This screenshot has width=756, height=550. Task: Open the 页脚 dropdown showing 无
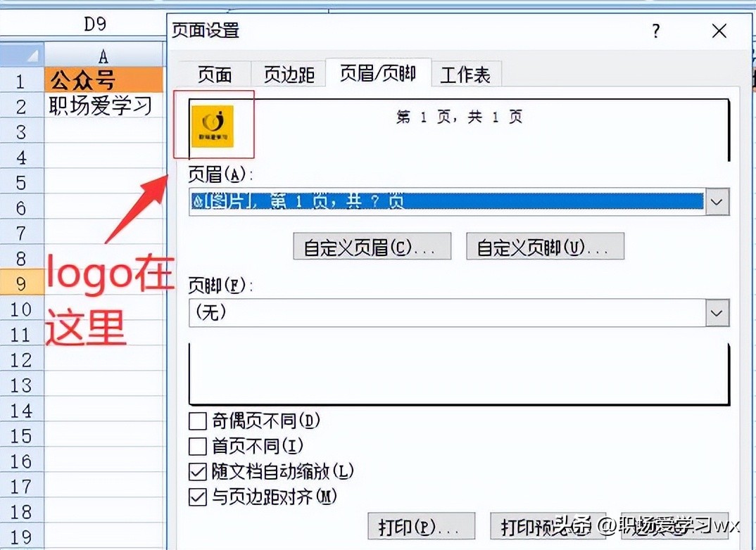click(717, 314)
